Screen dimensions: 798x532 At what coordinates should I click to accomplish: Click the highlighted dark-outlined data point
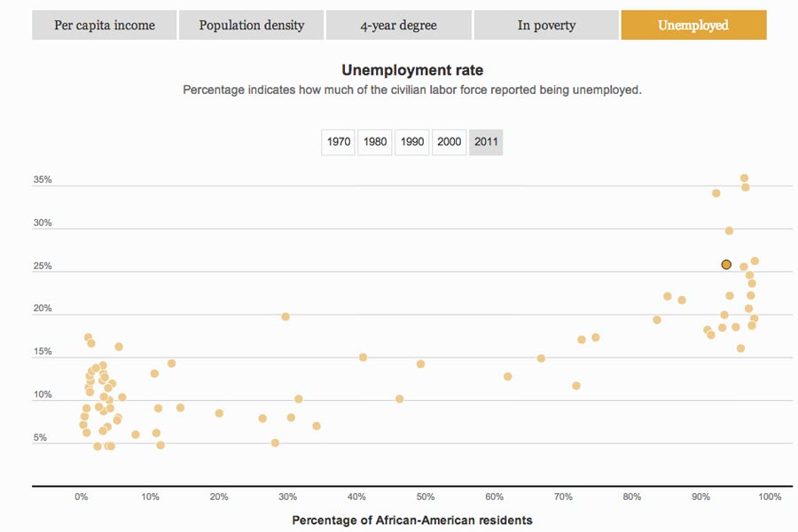coord(726,264)
